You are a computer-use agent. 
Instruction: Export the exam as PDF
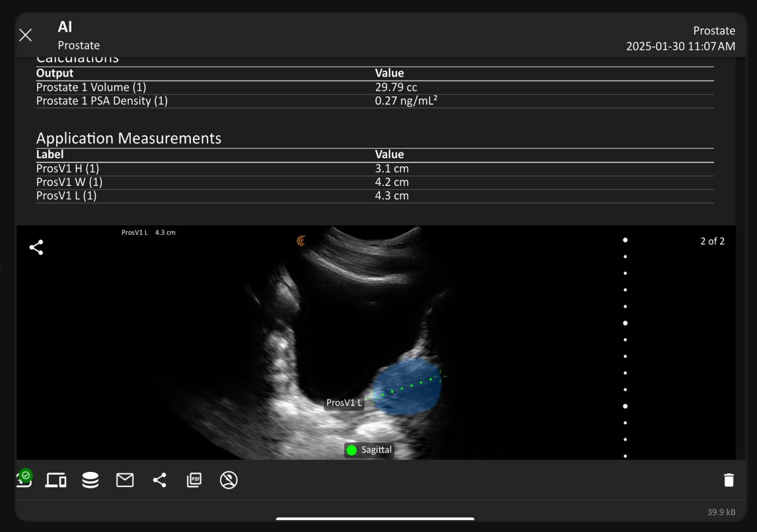[194, 480]
